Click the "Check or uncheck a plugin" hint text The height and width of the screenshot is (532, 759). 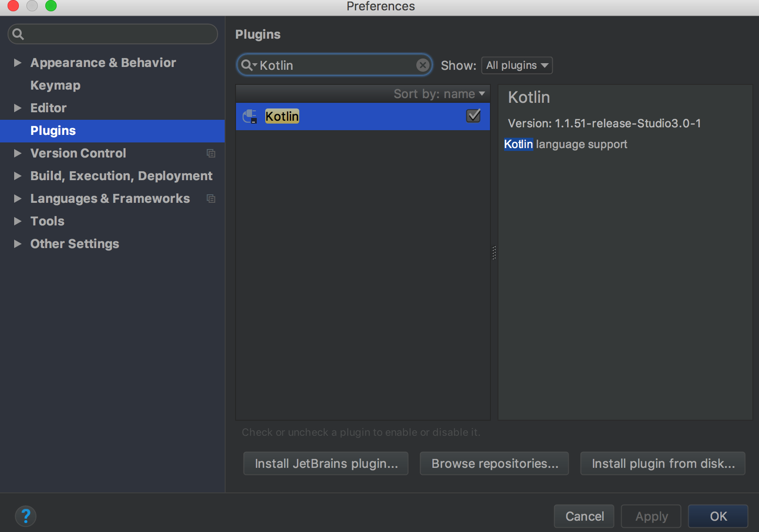click(361, 432)
